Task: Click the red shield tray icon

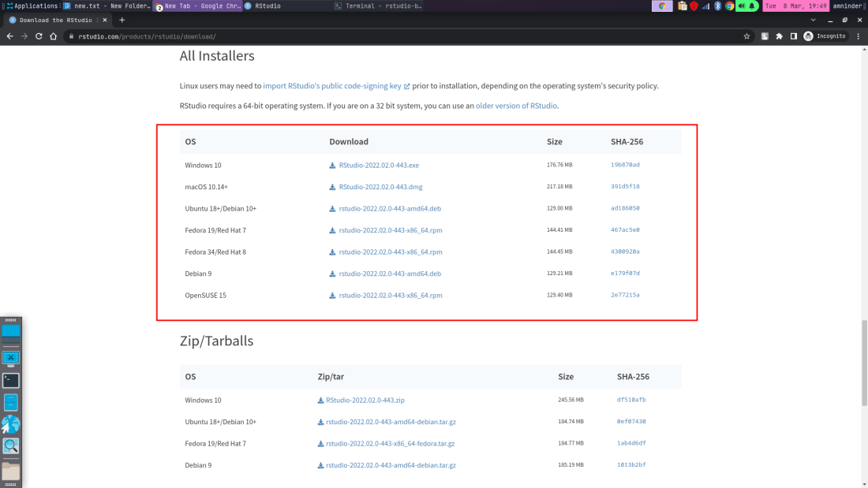Action: point(694,6)
